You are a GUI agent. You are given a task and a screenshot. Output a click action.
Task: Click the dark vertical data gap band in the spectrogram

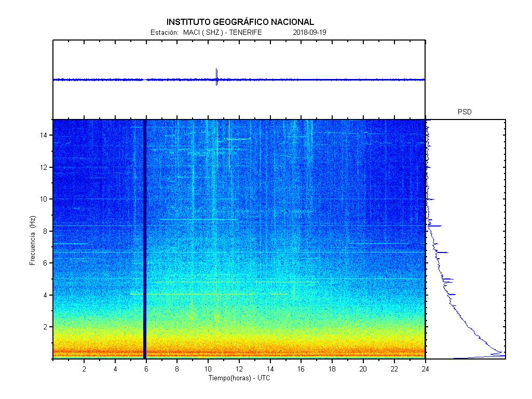click(145, 239)
